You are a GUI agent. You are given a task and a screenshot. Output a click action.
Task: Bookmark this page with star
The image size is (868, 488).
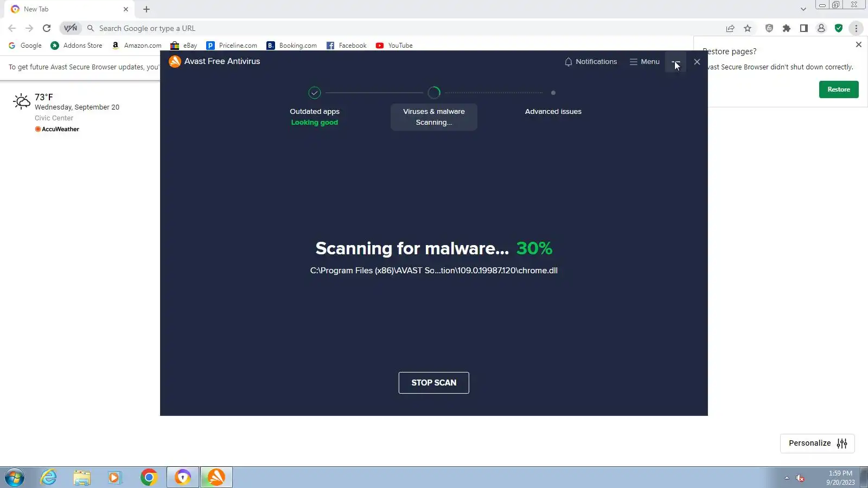[748, 28]
